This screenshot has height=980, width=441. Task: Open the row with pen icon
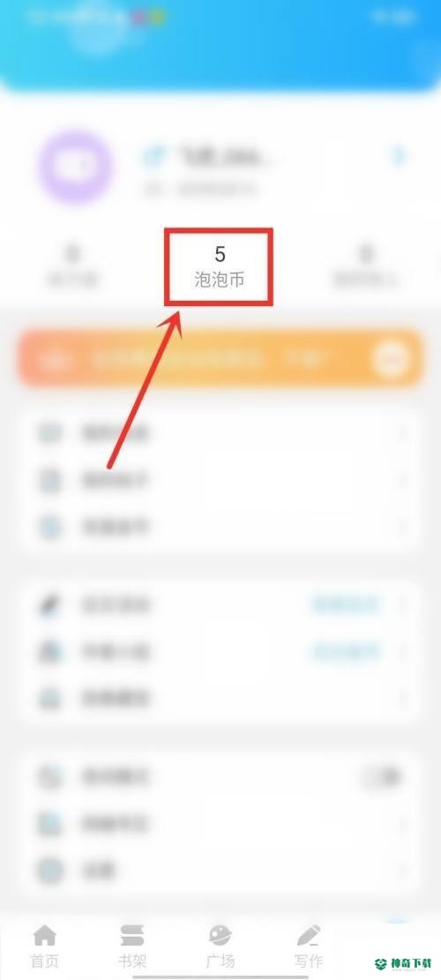tap(220, 605)
